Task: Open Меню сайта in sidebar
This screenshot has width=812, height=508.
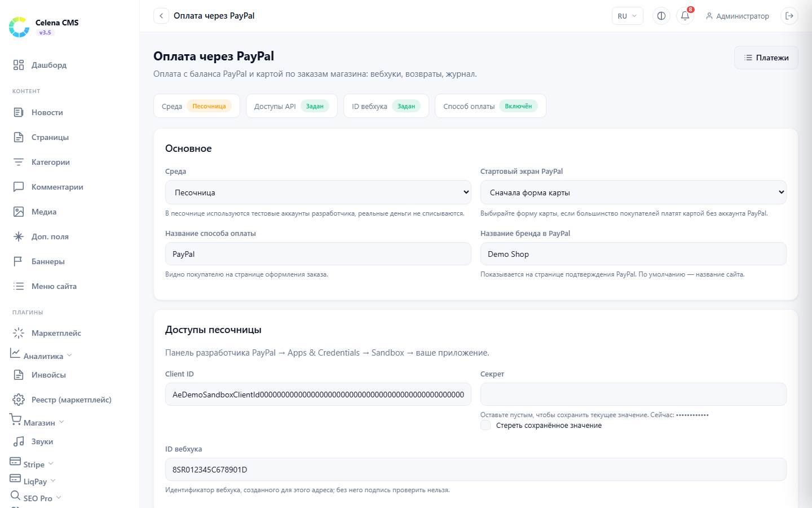Action: pyautogui.click(x=69, y=286)
